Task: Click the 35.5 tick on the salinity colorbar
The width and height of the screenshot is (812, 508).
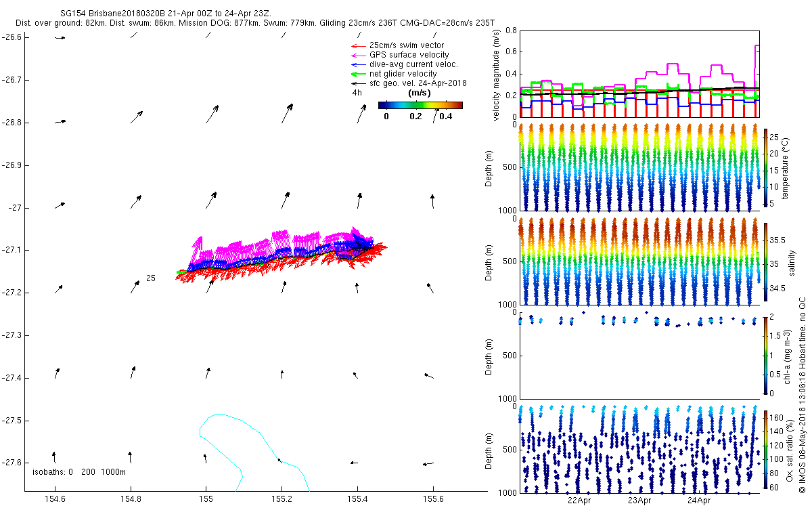Action: pyautogui.click(x=777, y=240)
